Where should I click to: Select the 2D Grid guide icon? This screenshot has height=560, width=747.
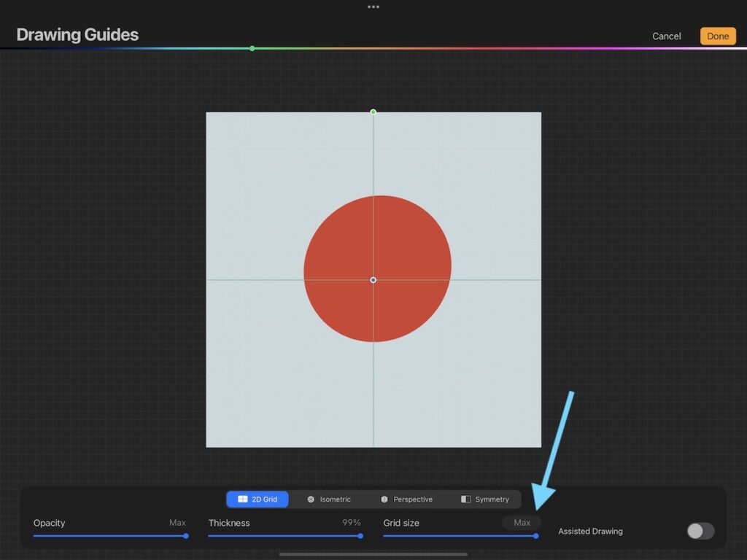pyautogui.click(x=243, y=499)
